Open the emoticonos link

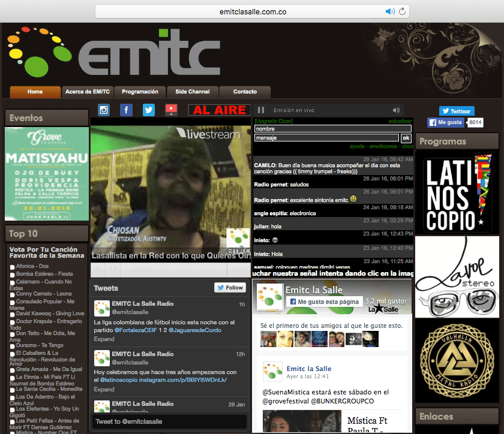(x=383, y=146)
